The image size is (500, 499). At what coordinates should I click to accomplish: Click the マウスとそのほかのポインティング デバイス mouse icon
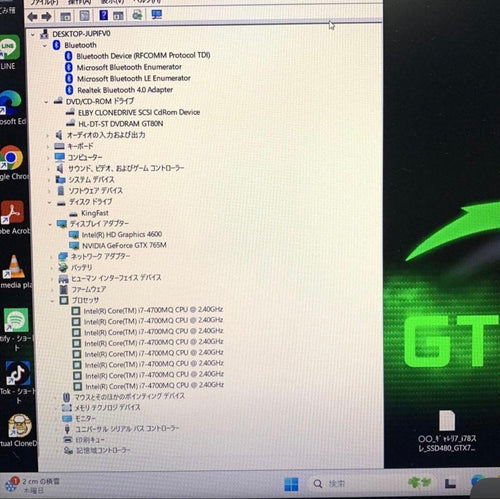pyautogui.click(x=66, y=397)
